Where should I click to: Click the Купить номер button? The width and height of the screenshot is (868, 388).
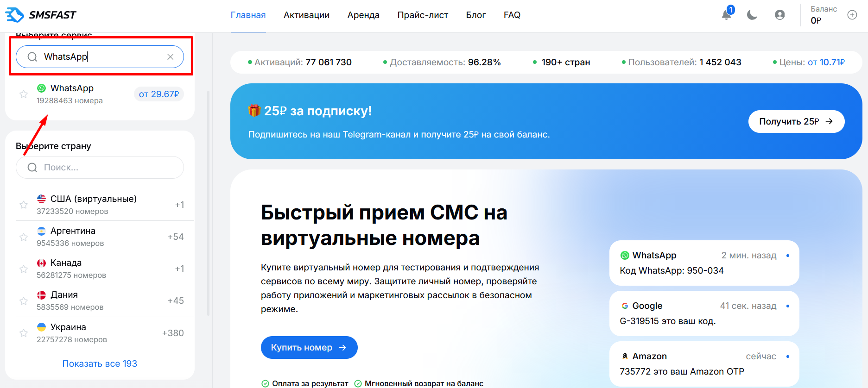[309, 347]
